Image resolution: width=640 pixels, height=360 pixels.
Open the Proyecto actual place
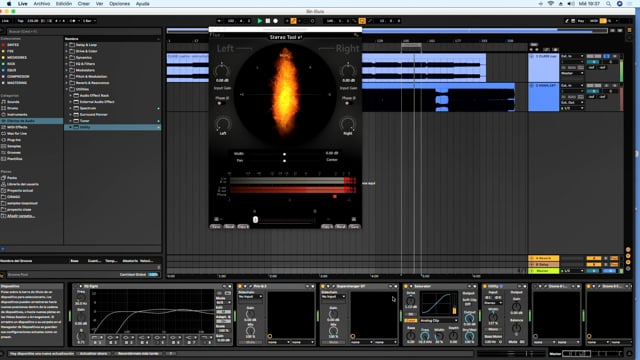pyautogui.click(x=20, y=191)
